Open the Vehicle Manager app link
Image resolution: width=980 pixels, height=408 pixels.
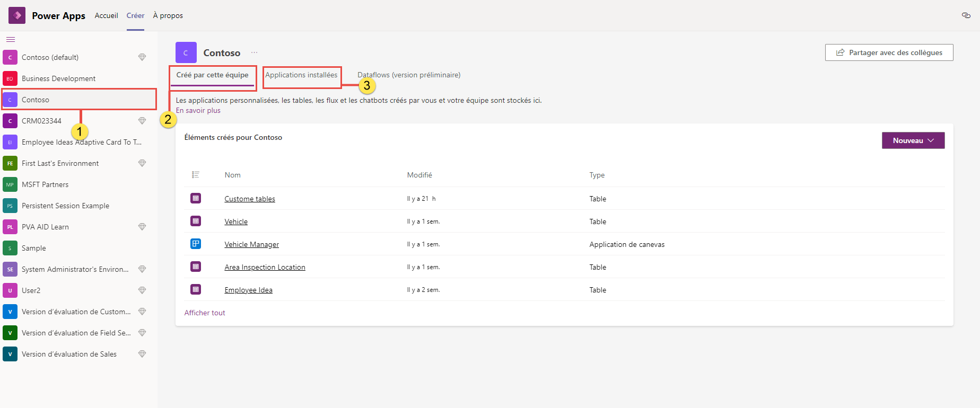[252, 244]
